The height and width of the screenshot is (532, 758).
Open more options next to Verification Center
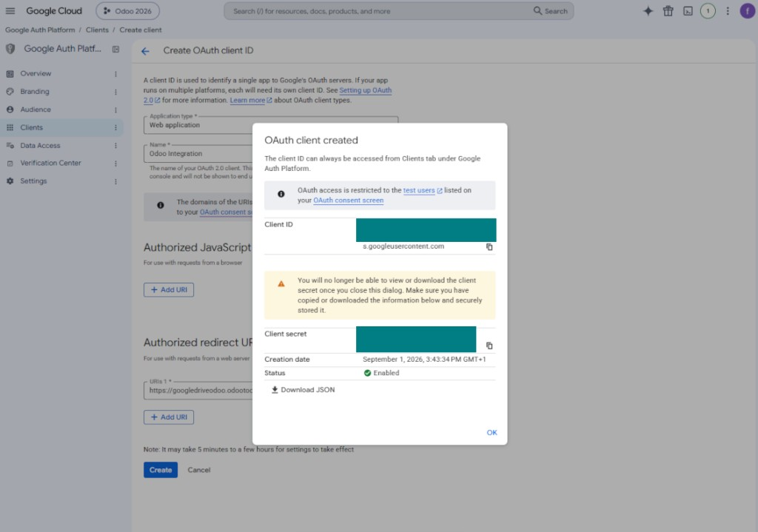[115, 164]
